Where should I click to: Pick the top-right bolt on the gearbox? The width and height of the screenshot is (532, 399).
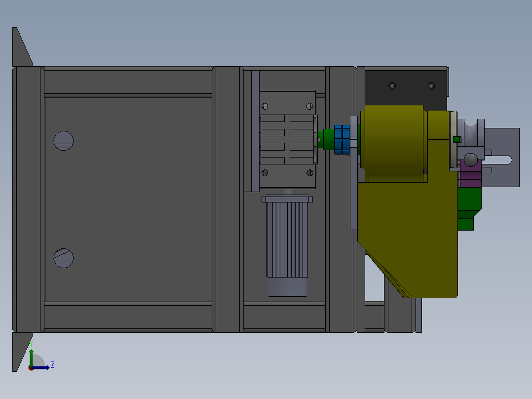(x=310, y=106)
